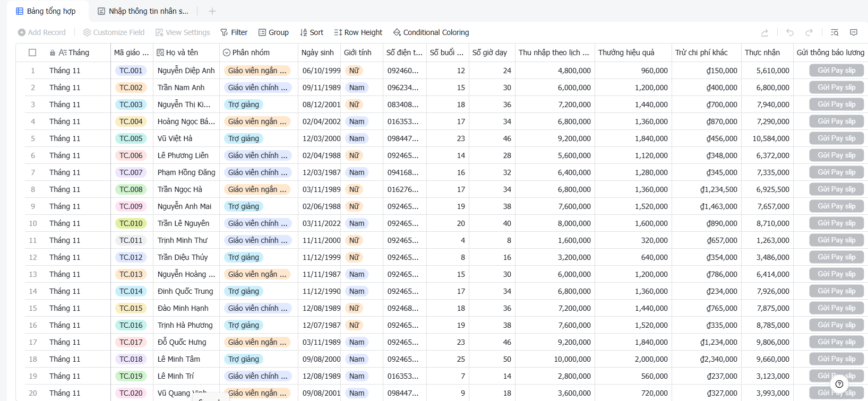Open Phân nhóm tag for Lê Minh Tâm
868x401 pixels.
pyautogui.click(x=244, y=359)
